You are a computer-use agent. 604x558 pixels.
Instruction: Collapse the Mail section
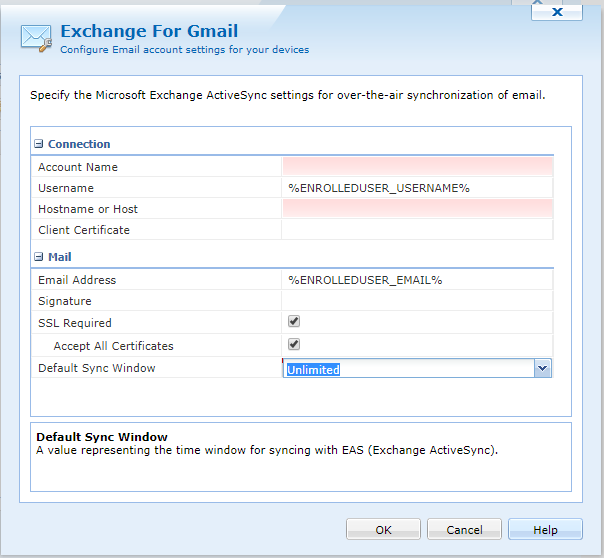pyautogui.click(x=39, y=257)
